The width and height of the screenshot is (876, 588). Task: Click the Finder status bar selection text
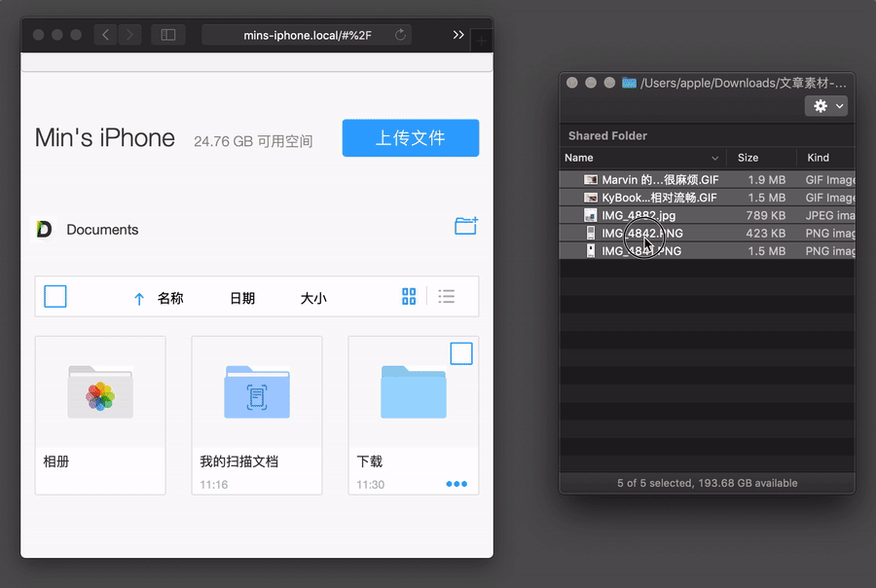(708, 483)
